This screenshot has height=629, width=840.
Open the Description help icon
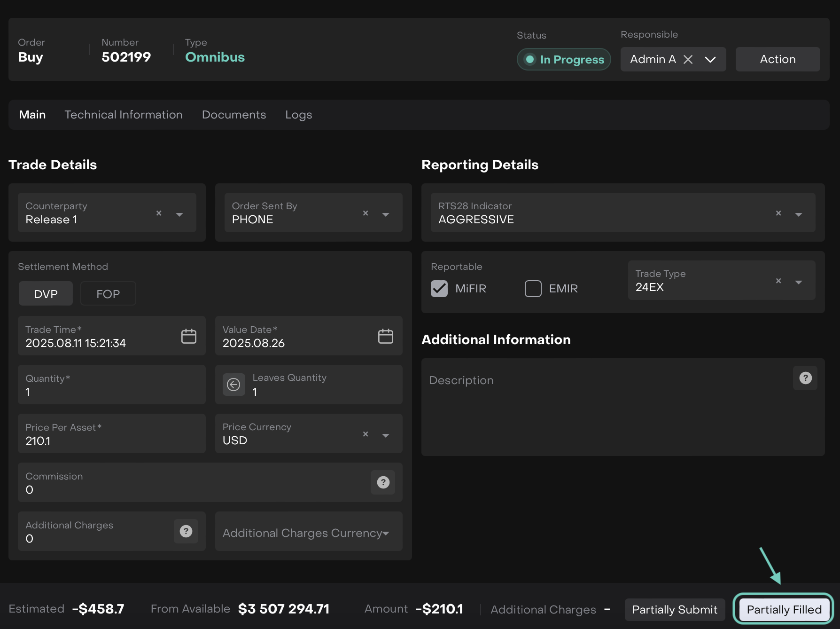[805, 378]
